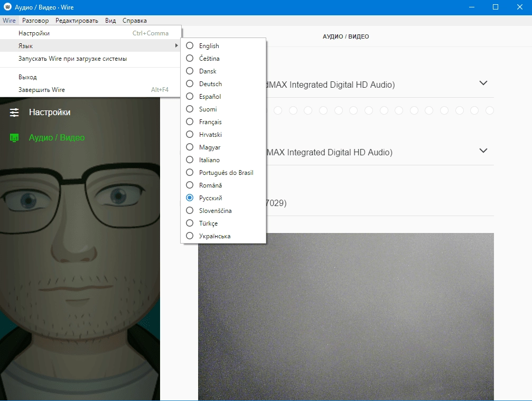Select Українська language option
The image size is (532, 401).
[x=223, y=236]
